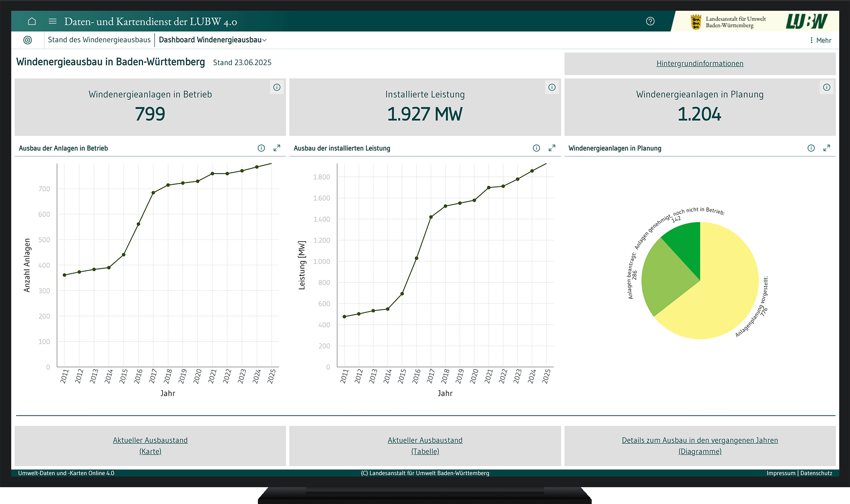Expand the installierte Leistung chart
Image resolution: width=850 pixels, height=504 pixels.
click(552, 148)
